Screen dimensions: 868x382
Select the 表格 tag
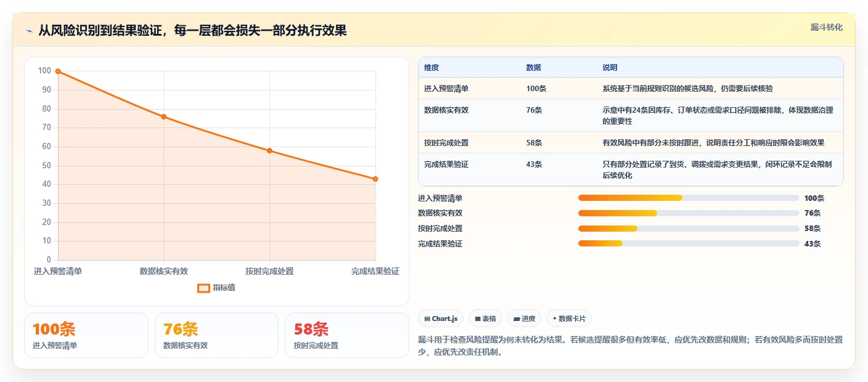click(485, 319)
